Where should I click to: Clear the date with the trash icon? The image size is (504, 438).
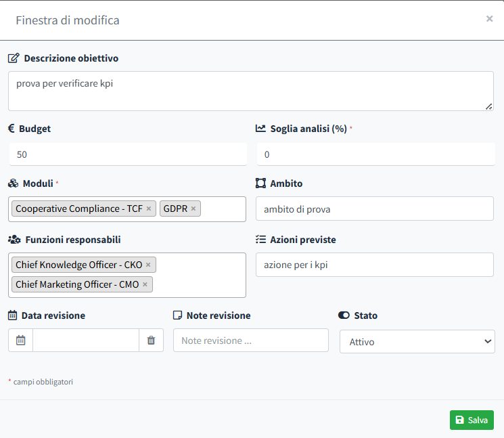coord(151,341)
